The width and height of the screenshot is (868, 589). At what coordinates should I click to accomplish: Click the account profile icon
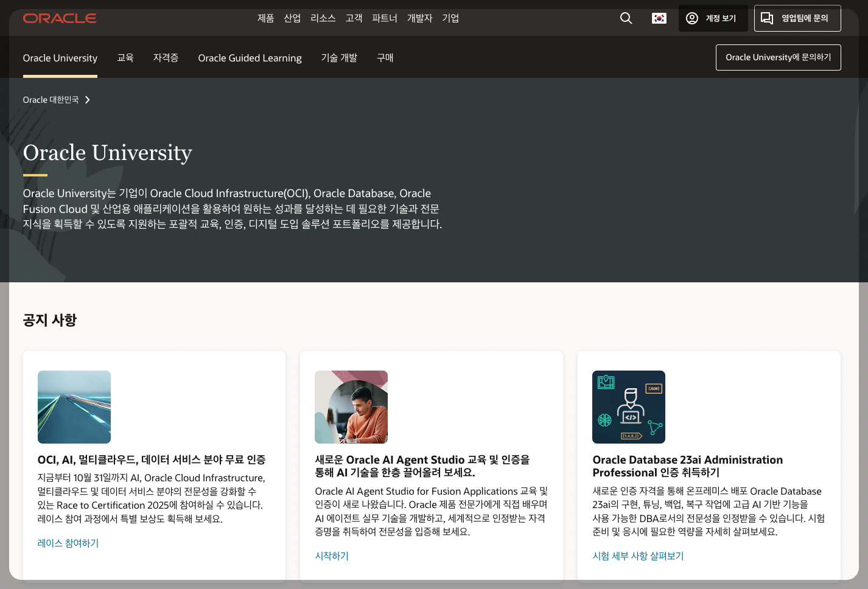(x=692, y=18)
